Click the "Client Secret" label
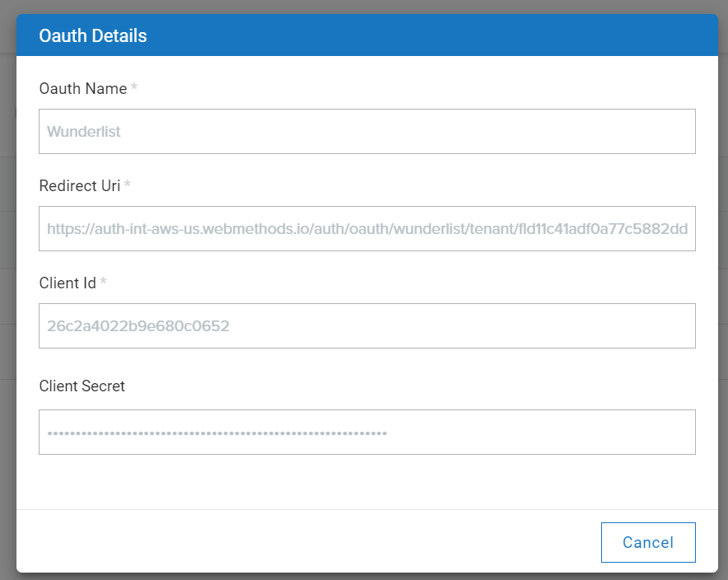The height and width of the screenshot is (580, 728). point(82,386)
